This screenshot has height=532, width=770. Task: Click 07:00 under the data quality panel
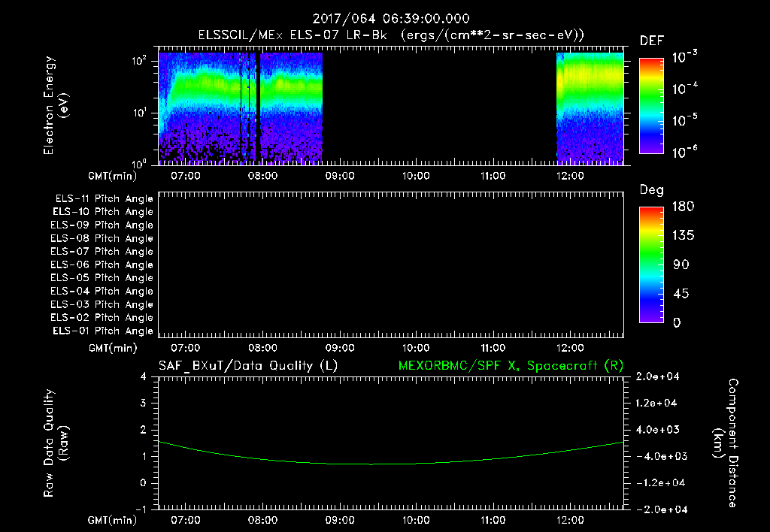tap(186, 520)
